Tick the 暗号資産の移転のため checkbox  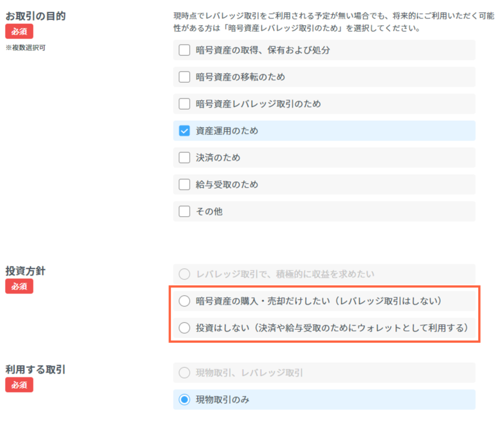[x=184, y=77]
